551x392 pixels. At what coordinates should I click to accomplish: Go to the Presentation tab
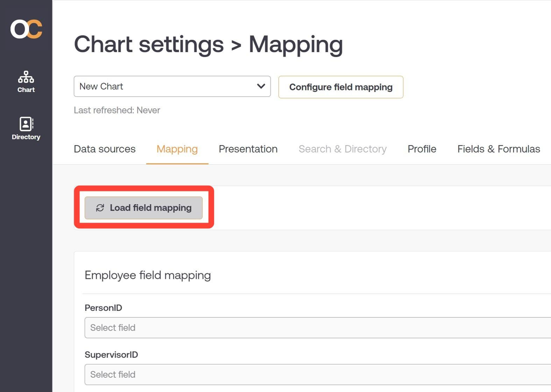click(x=248, y=149)
